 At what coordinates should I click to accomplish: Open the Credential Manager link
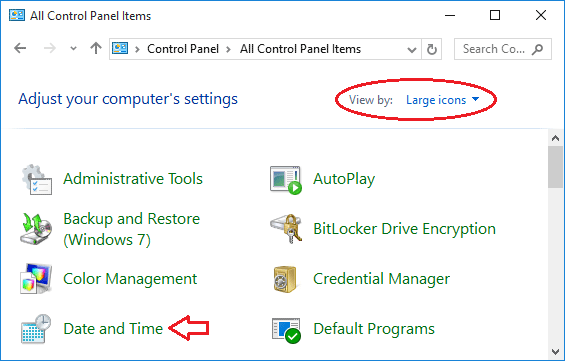pyautogui.click(x=382, y=279)
